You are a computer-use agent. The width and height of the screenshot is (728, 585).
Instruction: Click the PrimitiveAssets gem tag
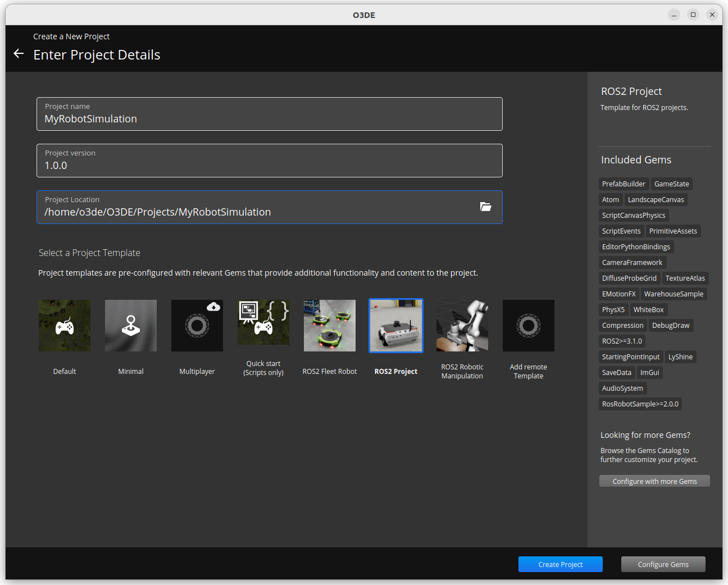(x=673, y=231)
